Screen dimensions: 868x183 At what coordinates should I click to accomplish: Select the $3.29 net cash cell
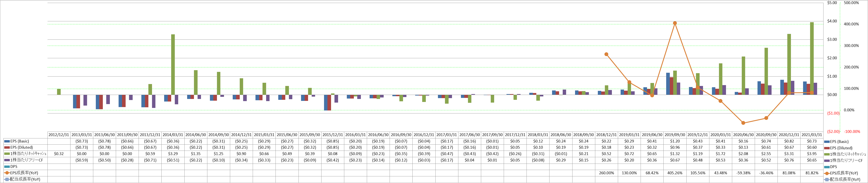(x=173, y=154)
